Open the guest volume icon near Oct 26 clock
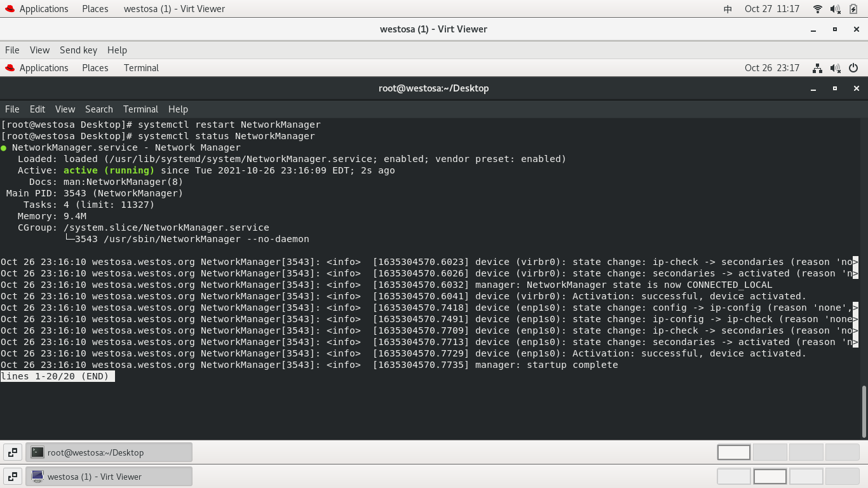This screenshot has width=868, height=488. point(834,68)
